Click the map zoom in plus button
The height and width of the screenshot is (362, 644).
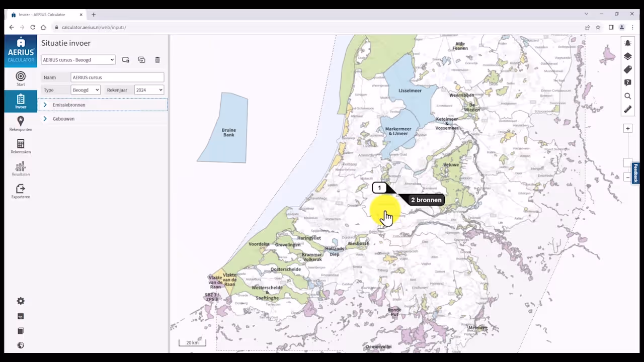pos(627,129)
